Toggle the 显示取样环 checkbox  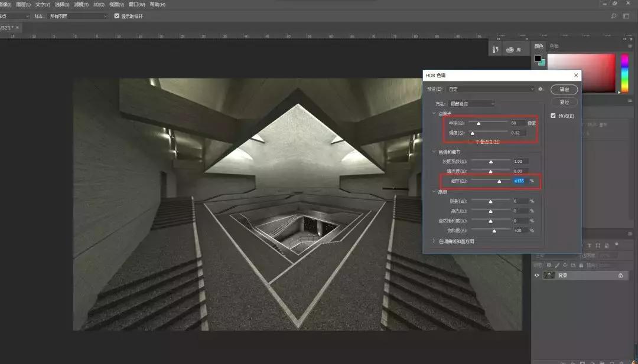click(117, 17)
